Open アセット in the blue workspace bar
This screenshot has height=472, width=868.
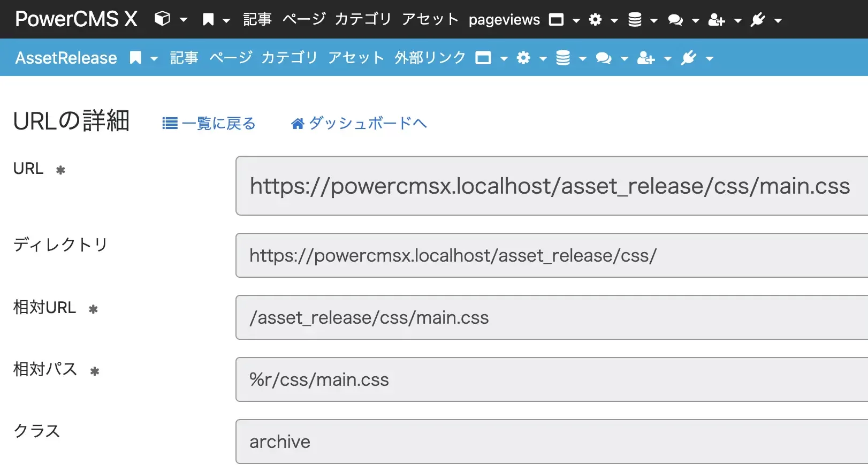[357, 57]
